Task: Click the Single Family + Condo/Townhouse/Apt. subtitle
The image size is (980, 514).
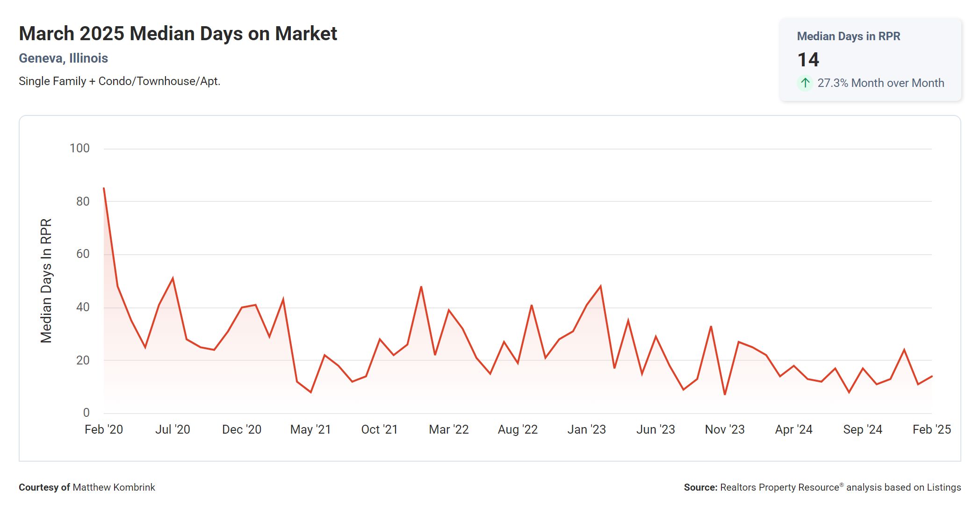Action: tap(119, 81)
